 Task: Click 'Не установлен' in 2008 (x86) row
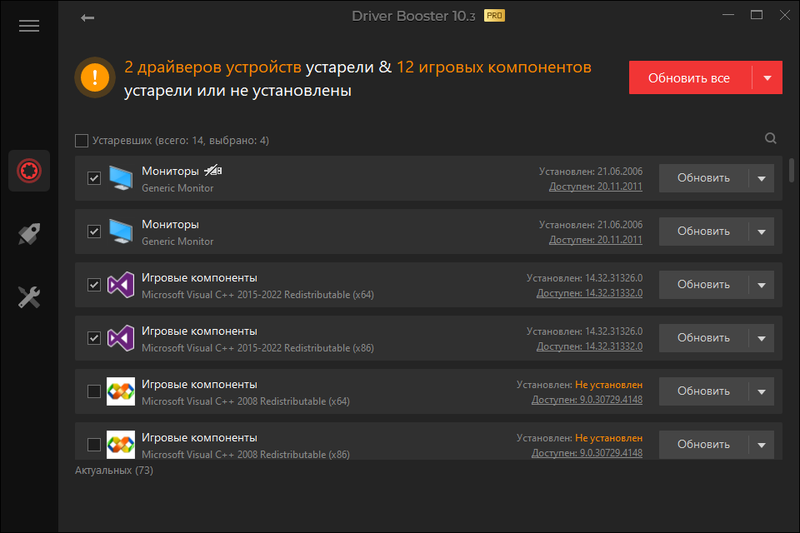click(609, 438)
